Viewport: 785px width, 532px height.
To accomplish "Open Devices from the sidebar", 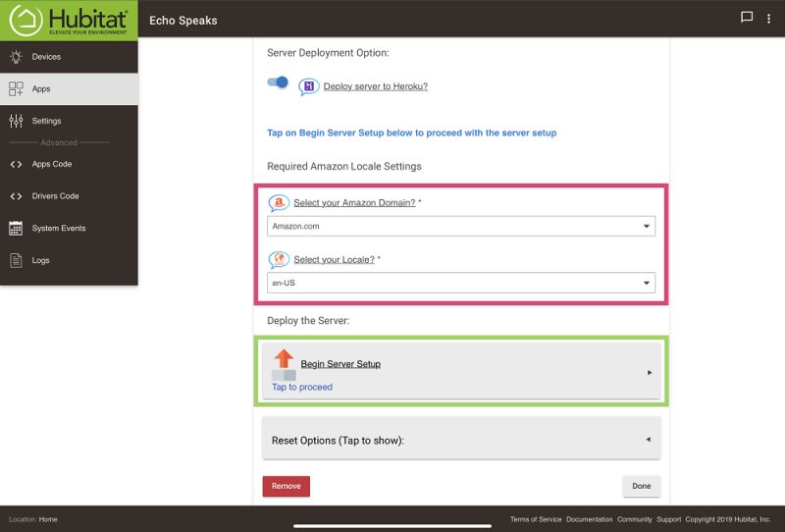I will pos(69,57).
